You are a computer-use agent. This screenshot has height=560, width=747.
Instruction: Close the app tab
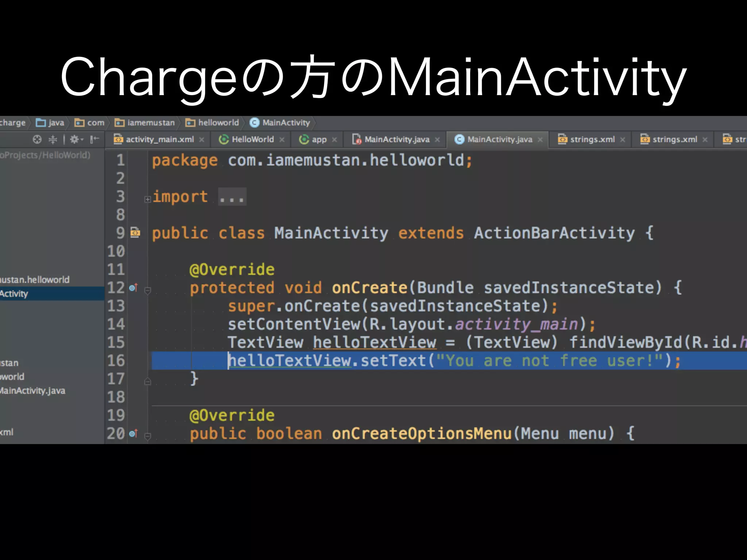pyautogui.click(x=334, y=140)
